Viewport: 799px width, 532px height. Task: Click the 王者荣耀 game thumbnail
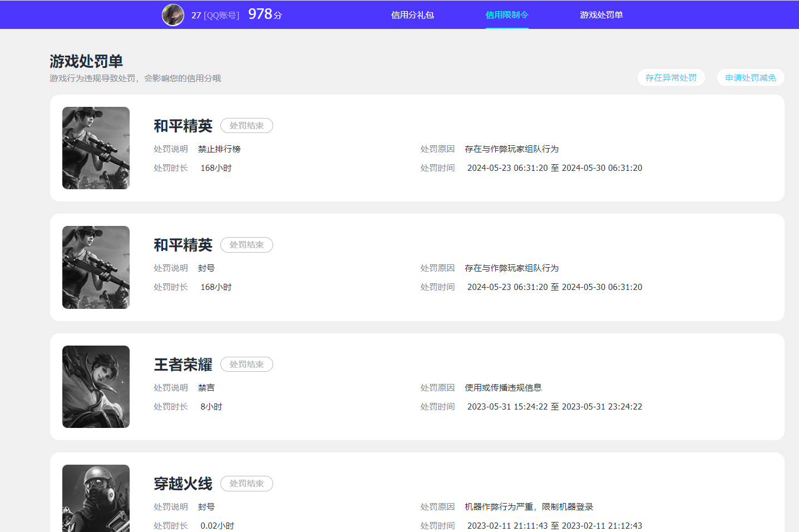coord(96,387)
